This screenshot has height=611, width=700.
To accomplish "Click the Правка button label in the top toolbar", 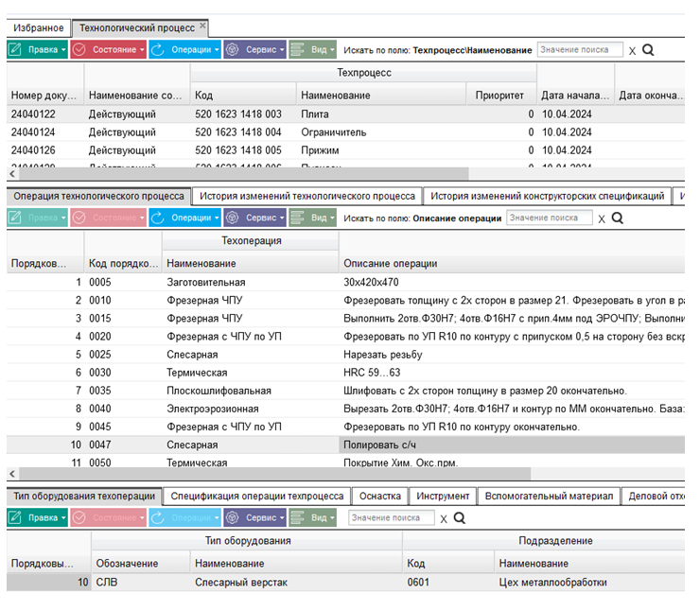I will pos(43,49).
